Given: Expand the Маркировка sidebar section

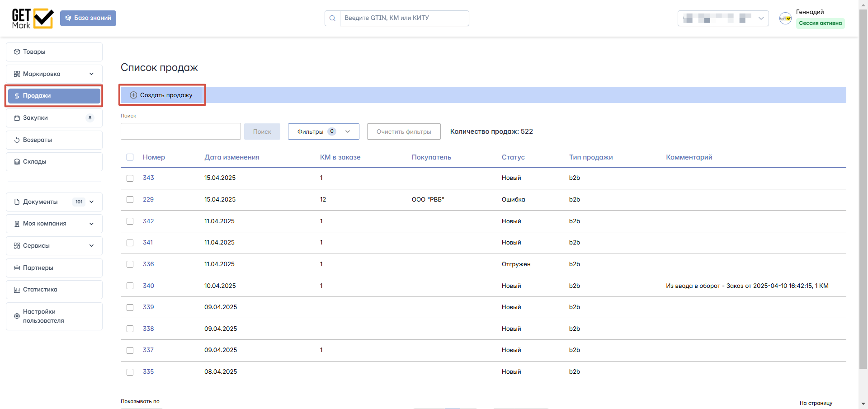Looking at the screenshot, I should (x=54, y=74).
